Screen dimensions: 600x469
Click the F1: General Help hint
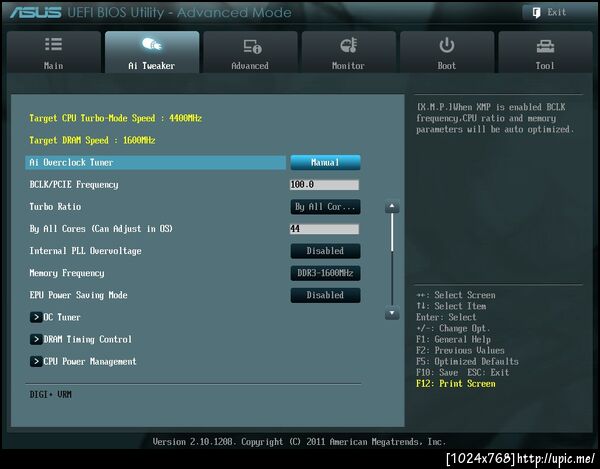[453, 339]
